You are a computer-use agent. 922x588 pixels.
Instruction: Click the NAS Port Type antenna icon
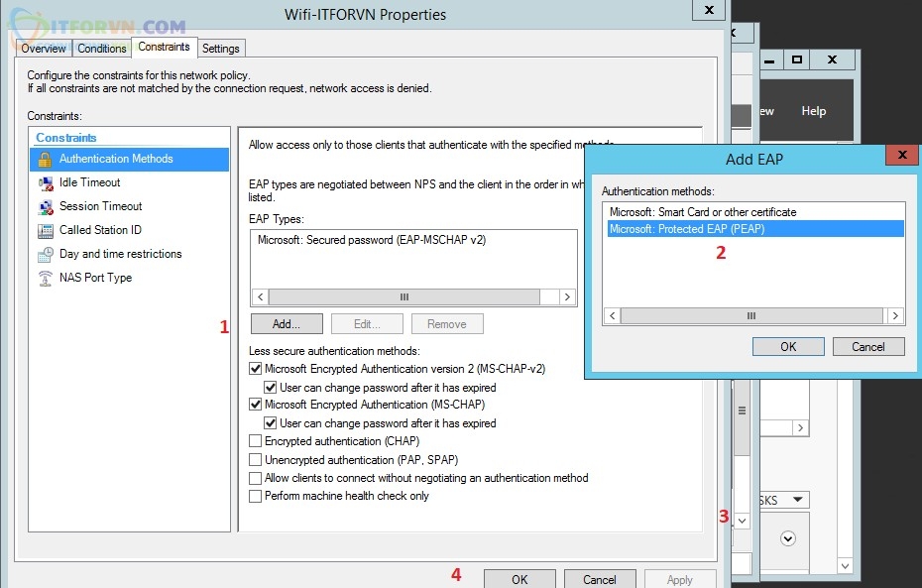(45, 278)
